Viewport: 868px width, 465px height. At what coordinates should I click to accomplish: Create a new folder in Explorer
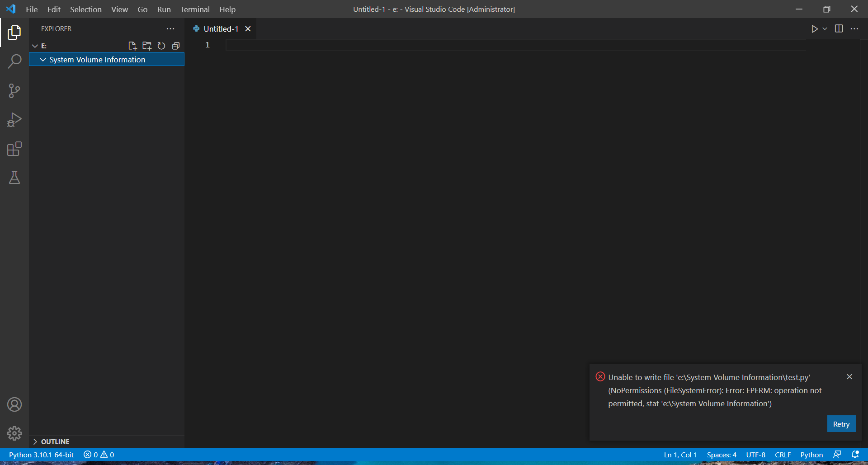147,46
